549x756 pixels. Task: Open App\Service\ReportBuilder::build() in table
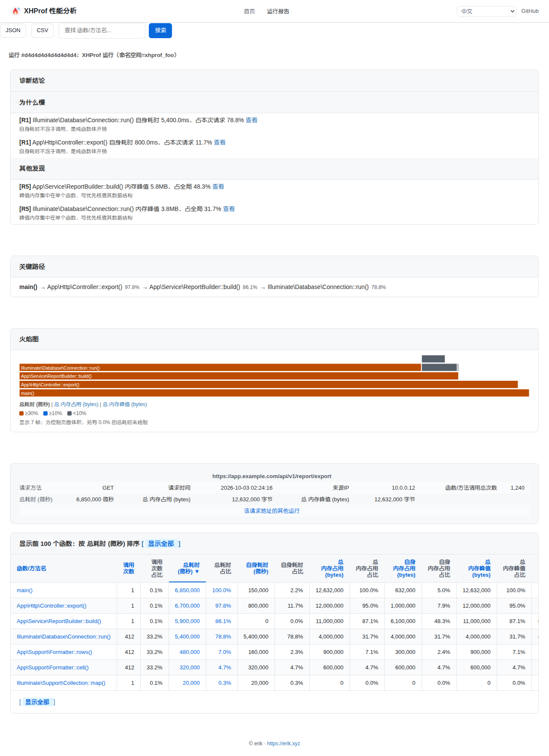tap(59, 621)
